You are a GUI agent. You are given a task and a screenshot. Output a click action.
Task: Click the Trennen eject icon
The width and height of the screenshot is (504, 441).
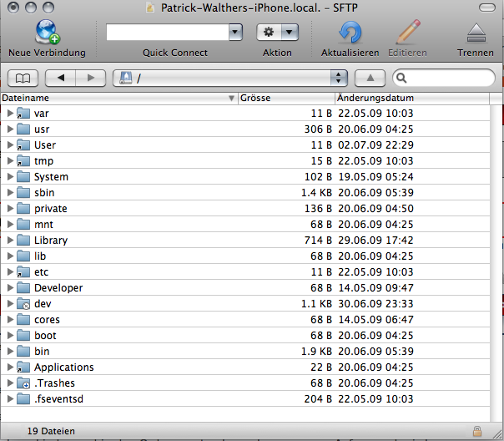(475, 33)
